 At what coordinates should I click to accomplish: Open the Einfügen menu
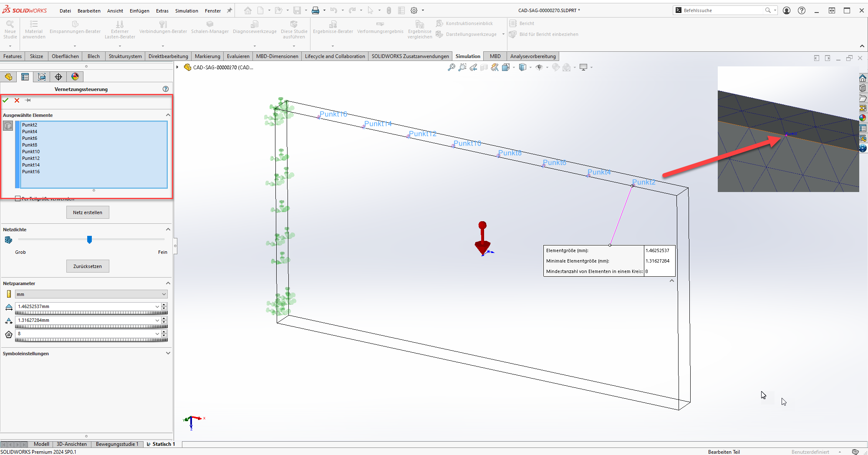pos(139,11)
